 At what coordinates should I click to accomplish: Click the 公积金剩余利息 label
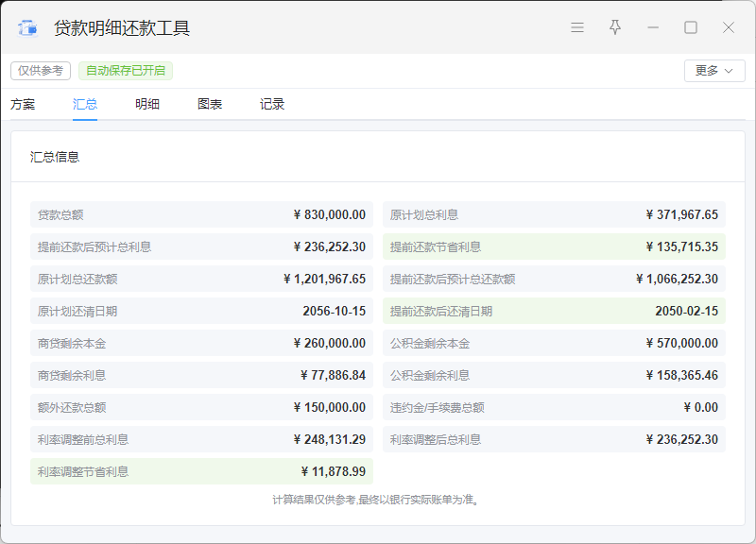click(x=430, y=375)
